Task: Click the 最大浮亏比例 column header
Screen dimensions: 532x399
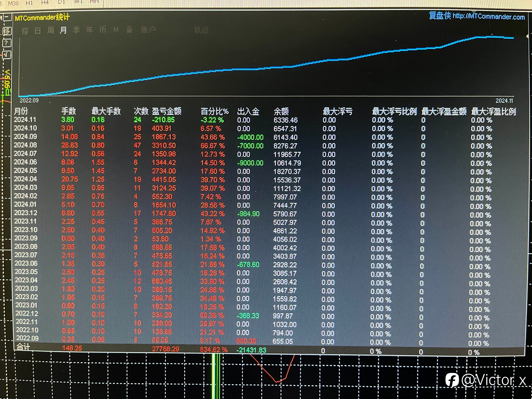Action: click(394, 111)
